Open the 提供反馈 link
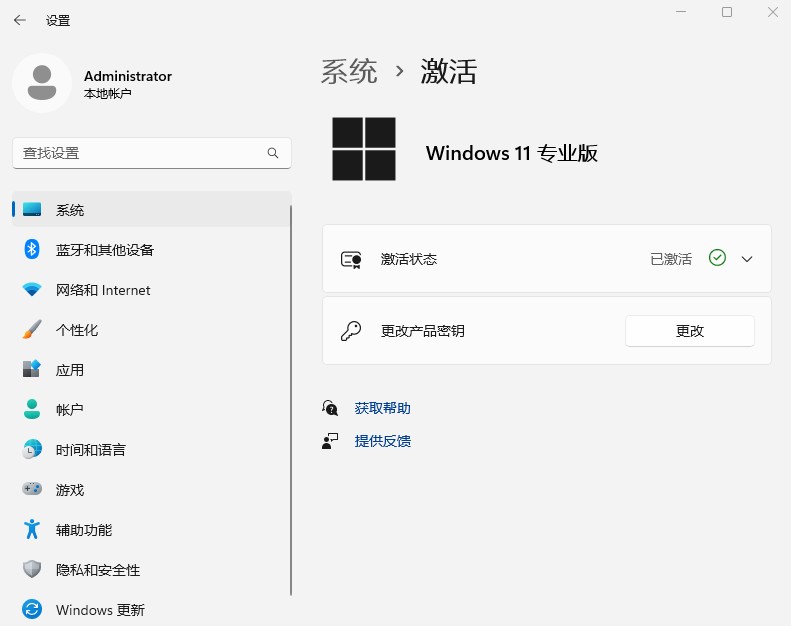Screen dimensions: 791x626 (382, 441)
